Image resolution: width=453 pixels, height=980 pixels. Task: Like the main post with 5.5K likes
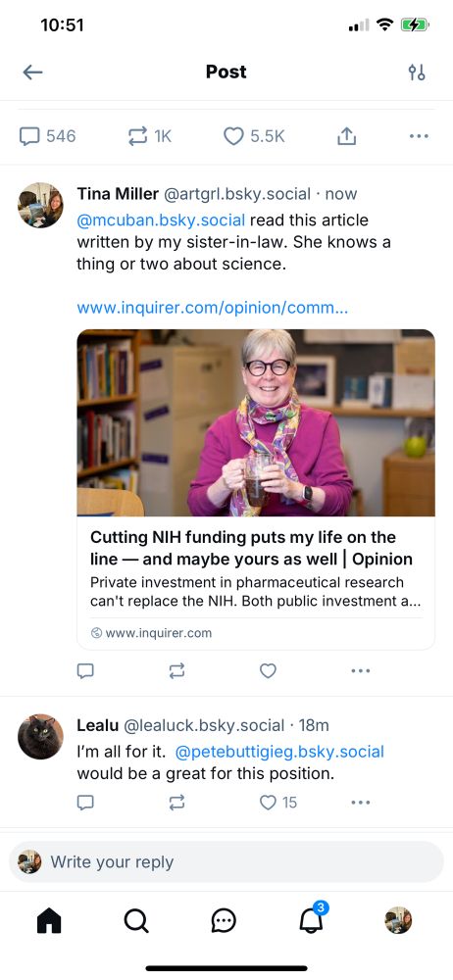pos(254,136)
